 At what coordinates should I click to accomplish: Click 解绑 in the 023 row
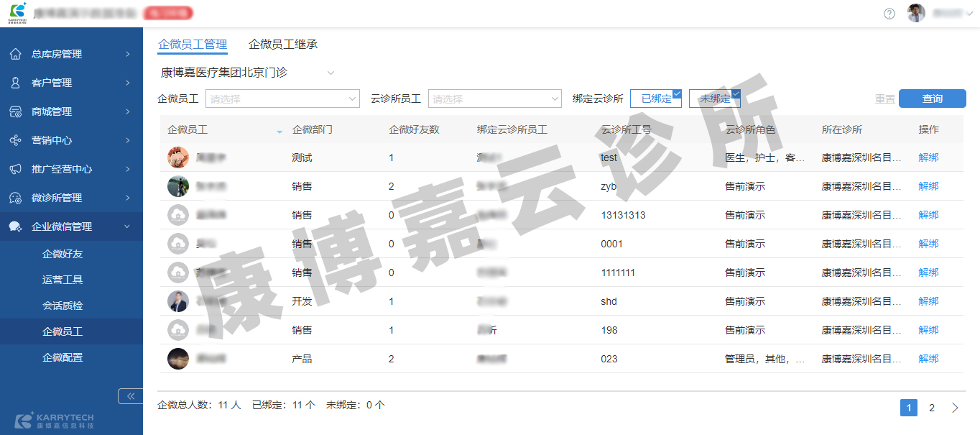pos(928,359)
